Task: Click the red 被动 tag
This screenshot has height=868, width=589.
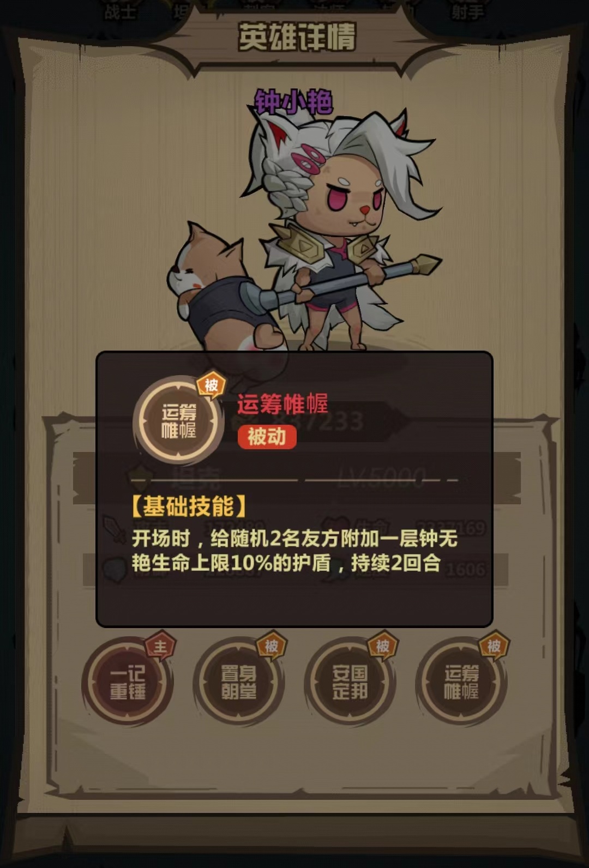Action: pos(267,437)
